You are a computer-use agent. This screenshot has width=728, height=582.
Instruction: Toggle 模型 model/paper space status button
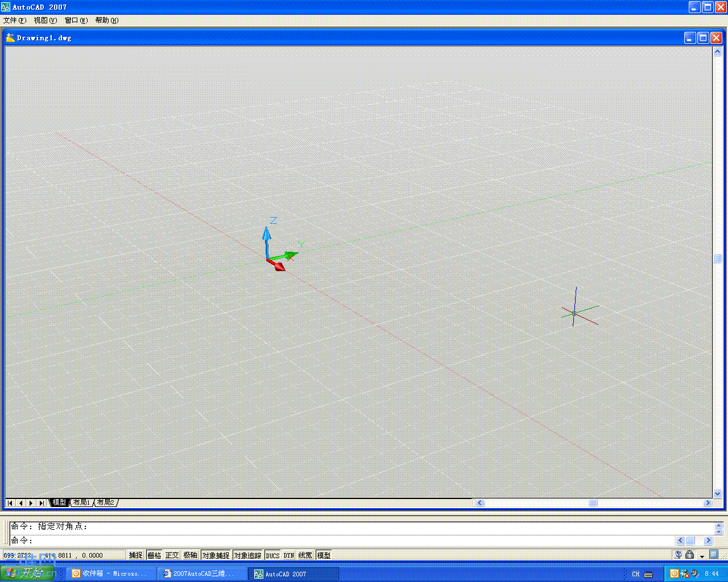click(324, 555)
